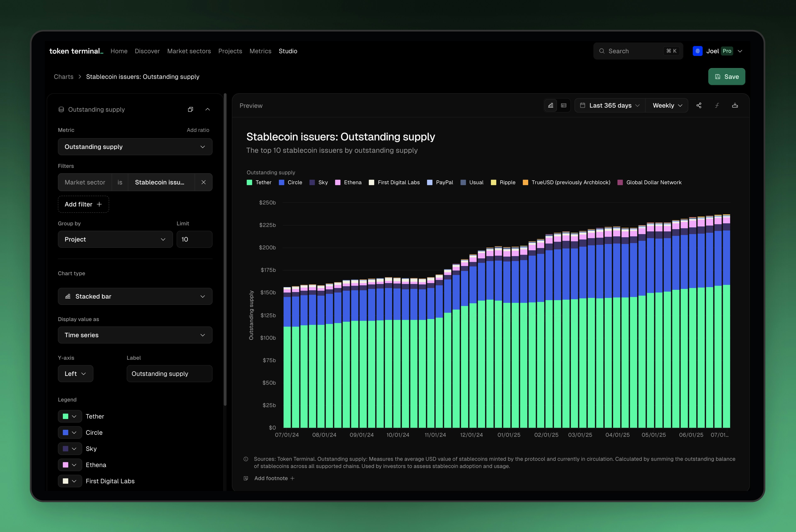The image size is (796, 532).
Task: Open Market sectors in navigation
Action: tap(189, 51)
